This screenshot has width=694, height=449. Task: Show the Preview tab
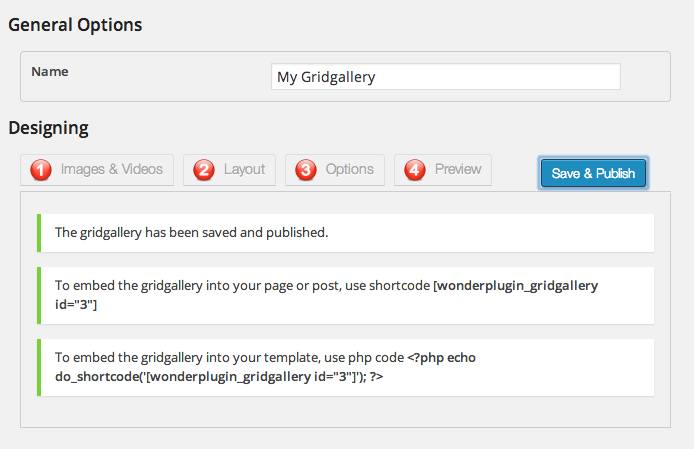pos(457,170)
